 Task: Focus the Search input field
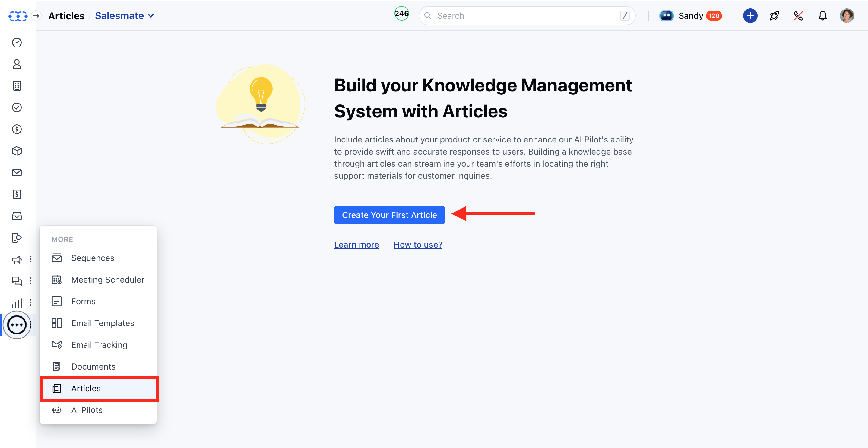(527, 15)
